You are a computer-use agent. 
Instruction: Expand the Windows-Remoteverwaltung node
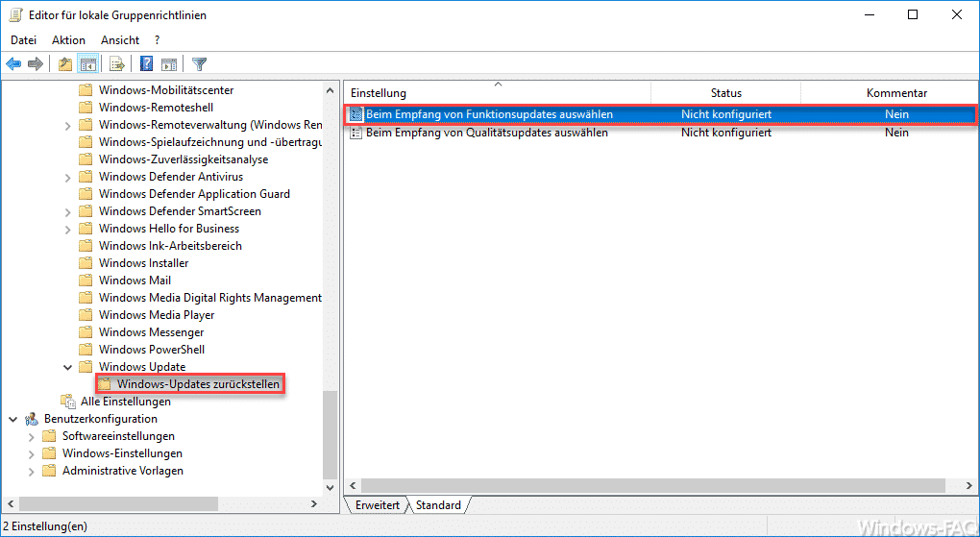click(x=67, y=125)
